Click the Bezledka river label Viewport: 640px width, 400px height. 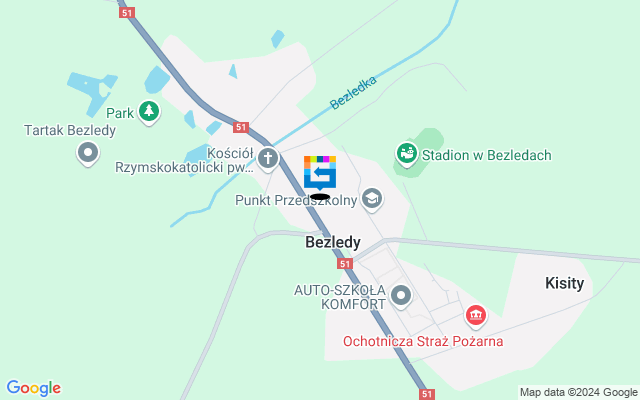click(x=353, y=93)
